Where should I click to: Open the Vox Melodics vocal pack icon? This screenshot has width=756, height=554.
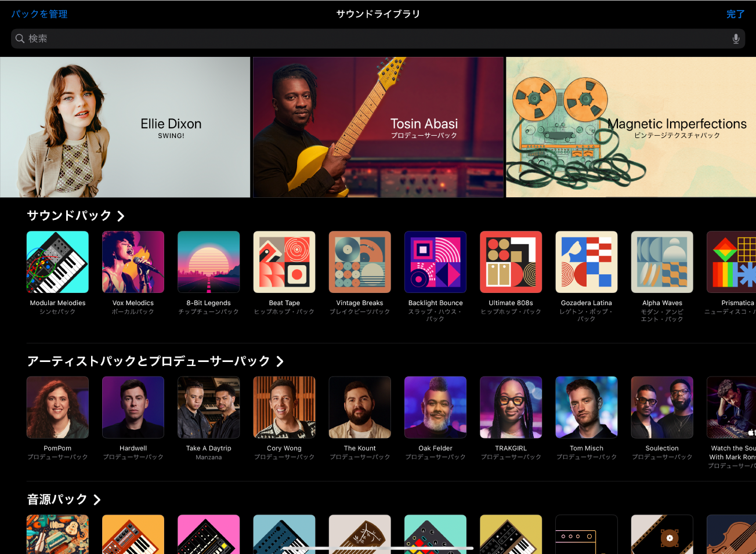133,262
